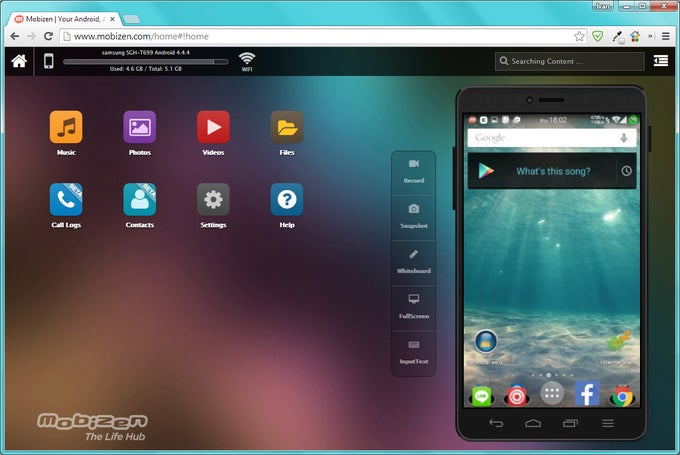
Task: Open the side menu list icon
Action: [x=660, y=61]
